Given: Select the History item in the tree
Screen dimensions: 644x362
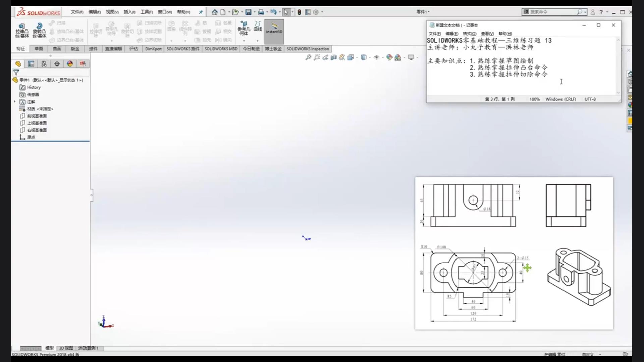Looking at the screenshot, I should [x=30, y=87].
